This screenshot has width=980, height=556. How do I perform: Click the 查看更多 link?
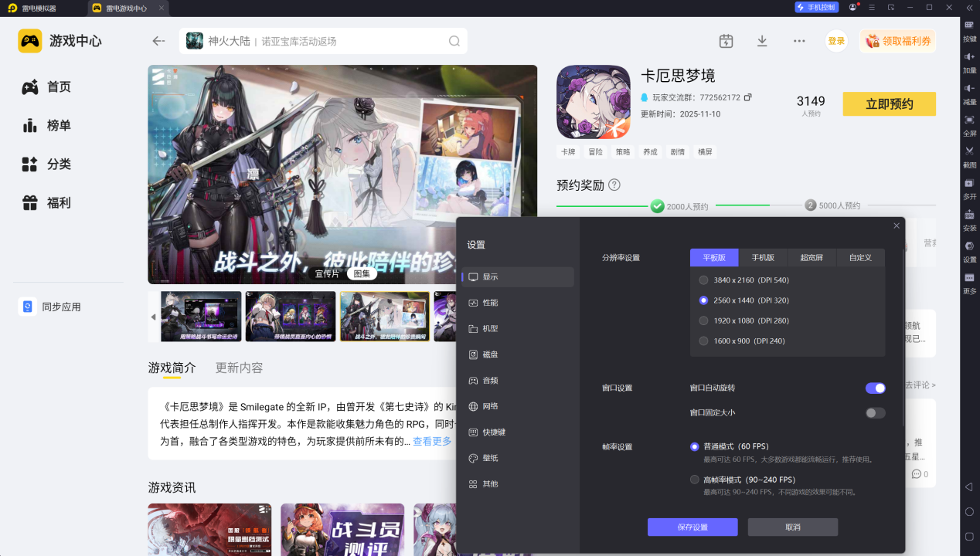click(432, 441)
